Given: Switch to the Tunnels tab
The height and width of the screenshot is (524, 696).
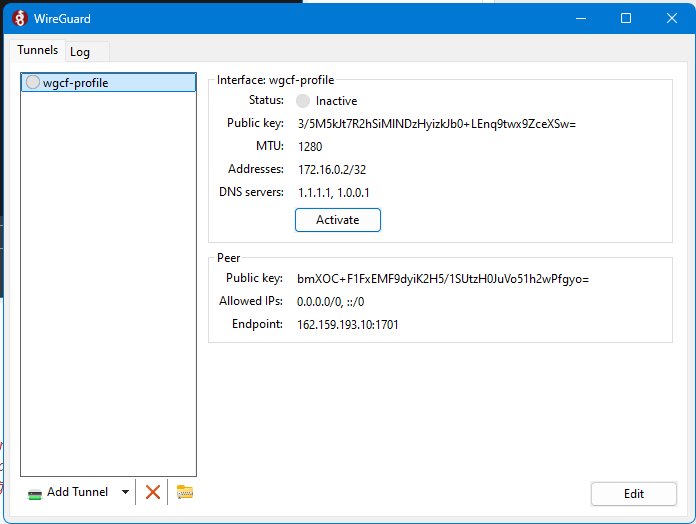Looking at the screenshot, I should click(38, 50).
